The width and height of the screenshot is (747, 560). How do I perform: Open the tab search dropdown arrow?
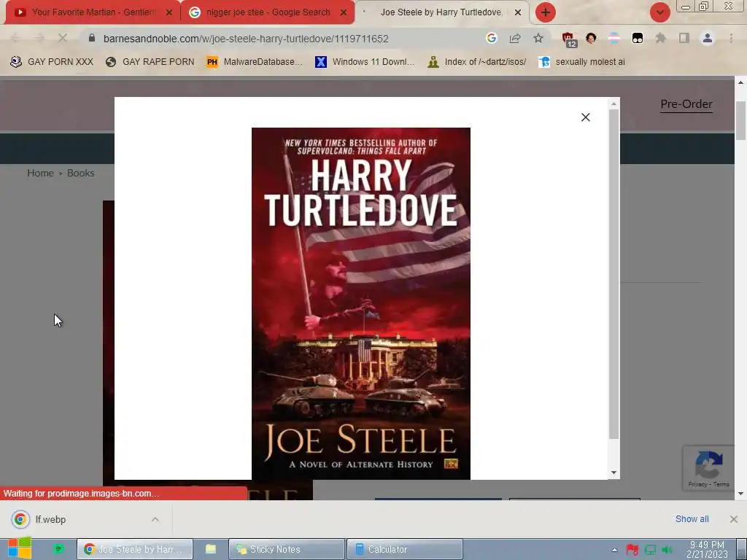pyautogui.click(x=659, y=12)
